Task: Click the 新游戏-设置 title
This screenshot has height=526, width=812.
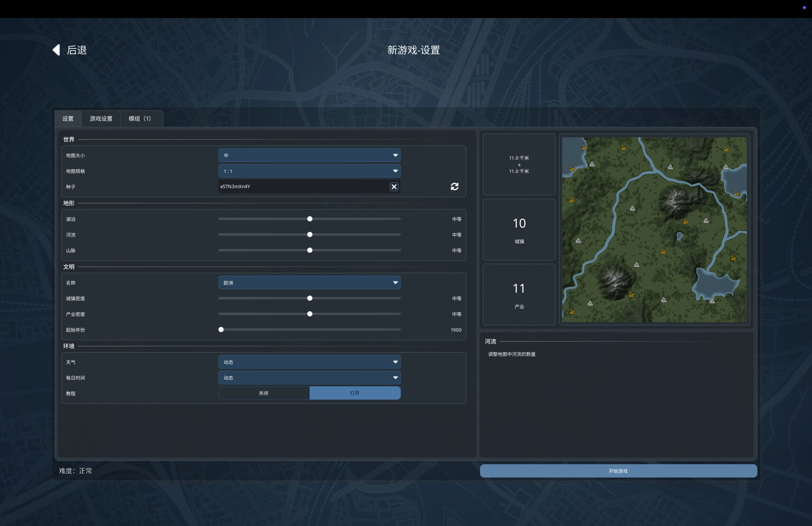Action: 414,50
